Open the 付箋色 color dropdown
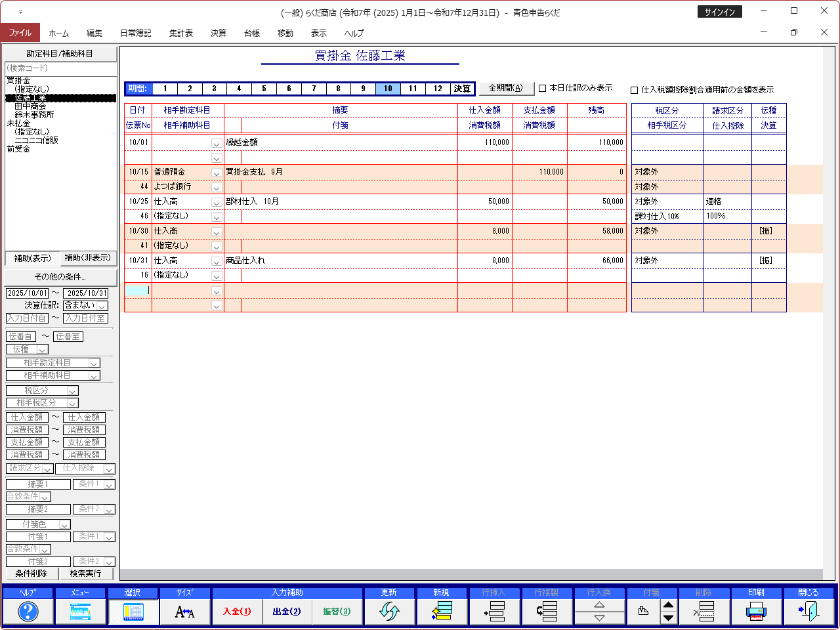This screenshot has height=630, width=840. [x=64, y=524]
